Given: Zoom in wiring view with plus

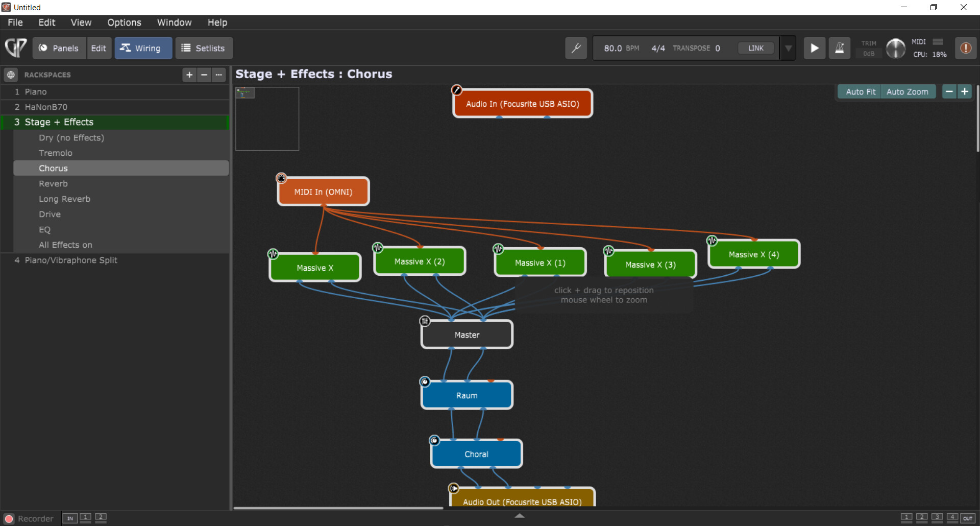Looking at the screenshot, I should point(965,91).
